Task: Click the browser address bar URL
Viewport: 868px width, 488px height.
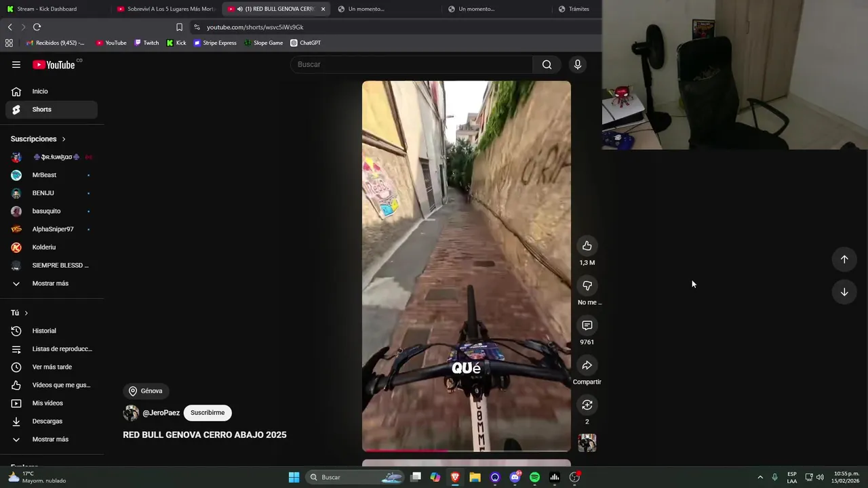Action: [x=255, y=27]
